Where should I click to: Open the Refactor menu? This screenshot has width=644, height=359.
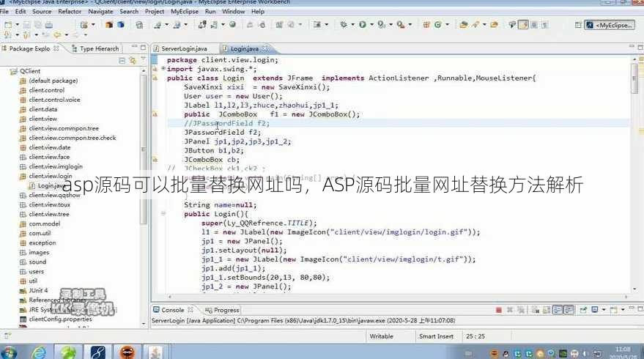(x=70, y=12)
